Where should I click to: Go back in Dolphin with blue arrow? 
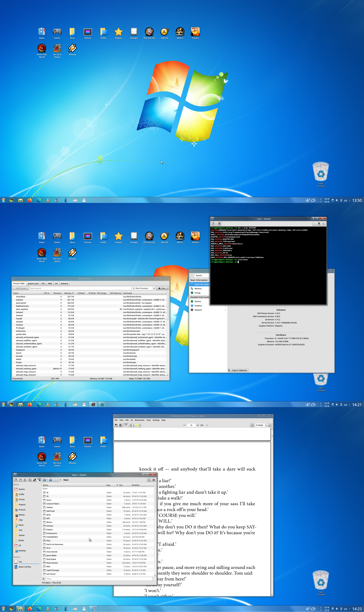(44, 480)
